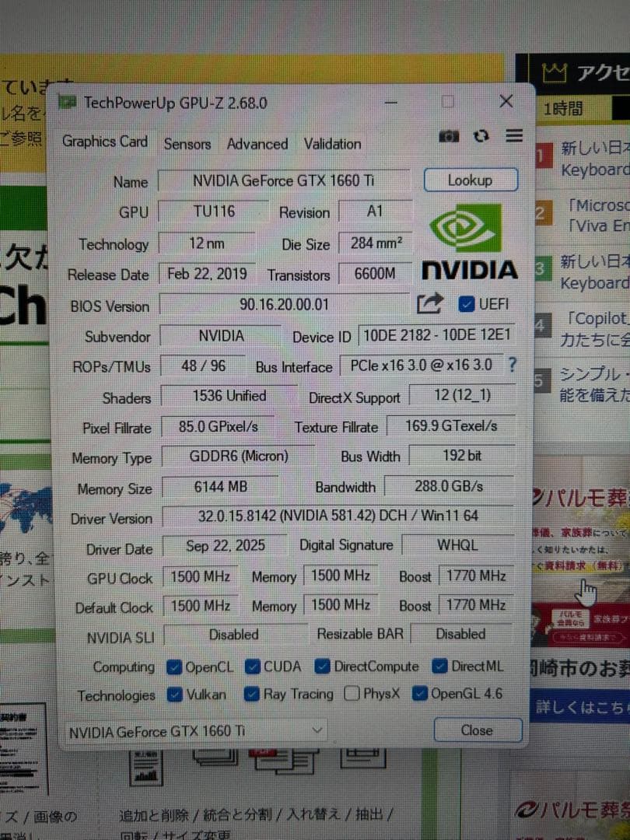
Task: Uncheck the Ray Tracing checkbox
Action: (250, 695)
